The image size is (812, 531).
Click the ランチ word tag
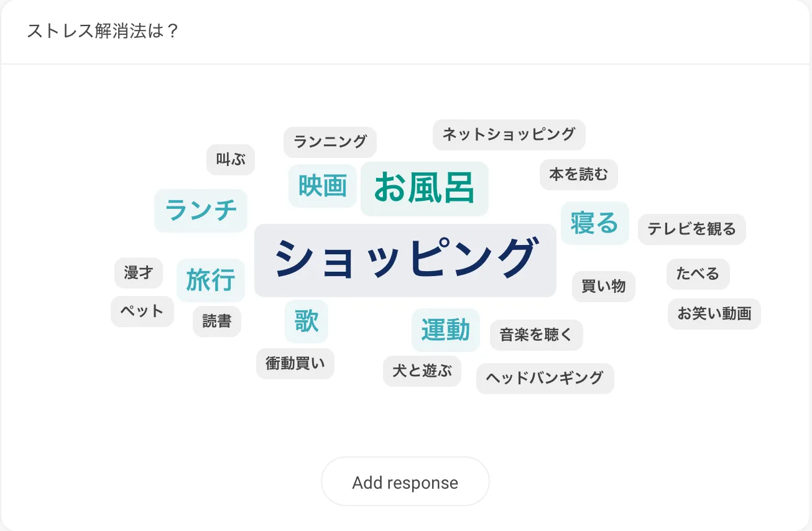[x=201, y=211]
